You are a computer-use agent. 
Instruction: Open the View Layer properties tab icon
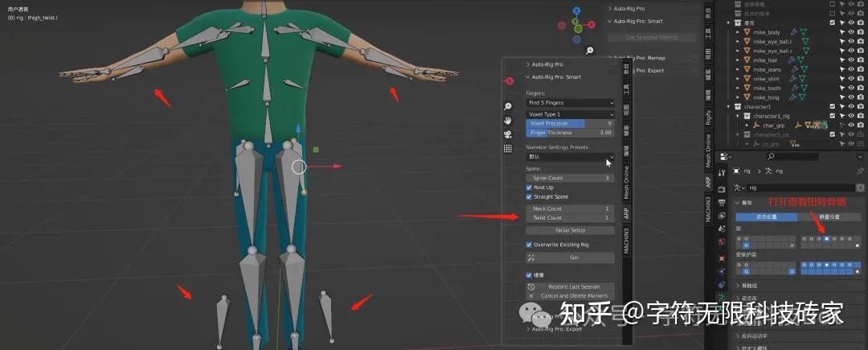click(721, 216)
